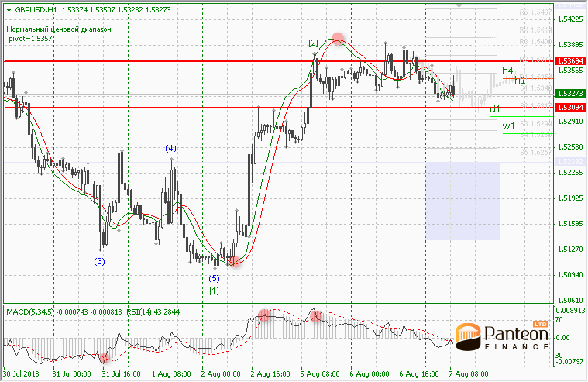Click the 1.54225 price axis value
The image size is (588, 382).
click(x=570, y=19)
